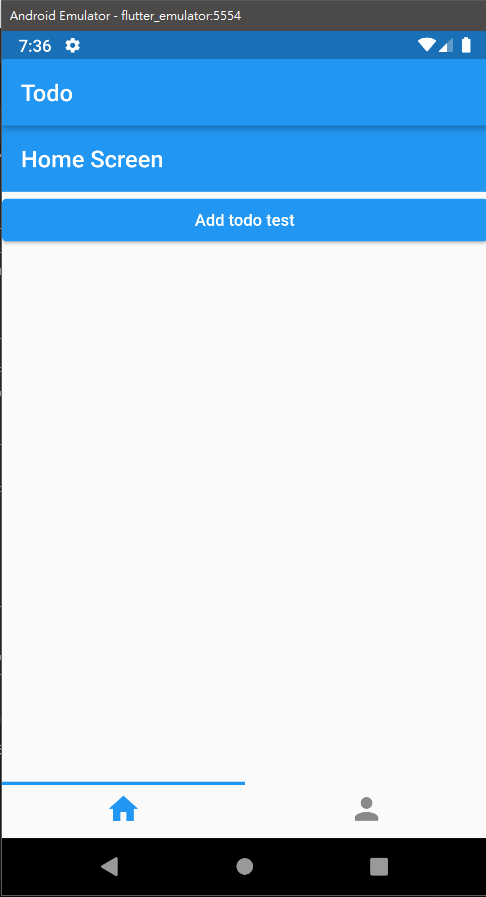This screenshot has height=897, width=486.
Task: Click the blue active tab indicator line
Action: 124,783
